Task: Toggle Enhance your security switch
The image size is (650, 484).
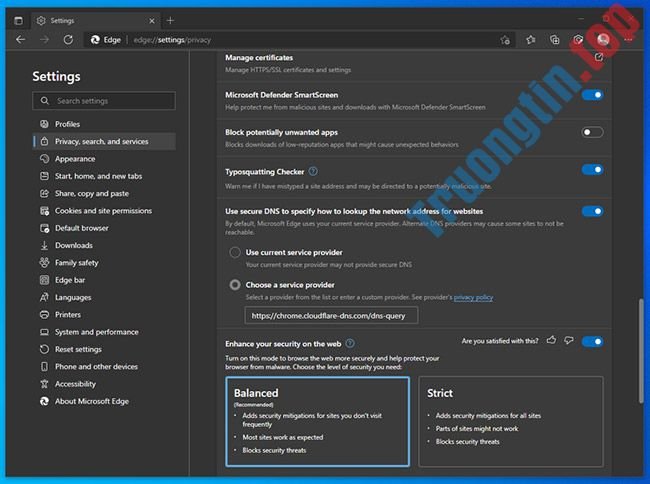Action: pos(592,341)
